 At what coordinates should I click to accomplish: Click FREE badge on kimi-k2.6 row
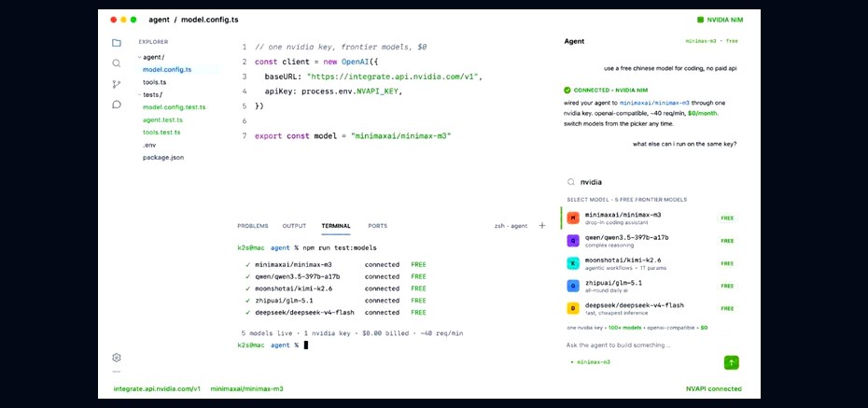pyautogui.click(x=727, y=263)
